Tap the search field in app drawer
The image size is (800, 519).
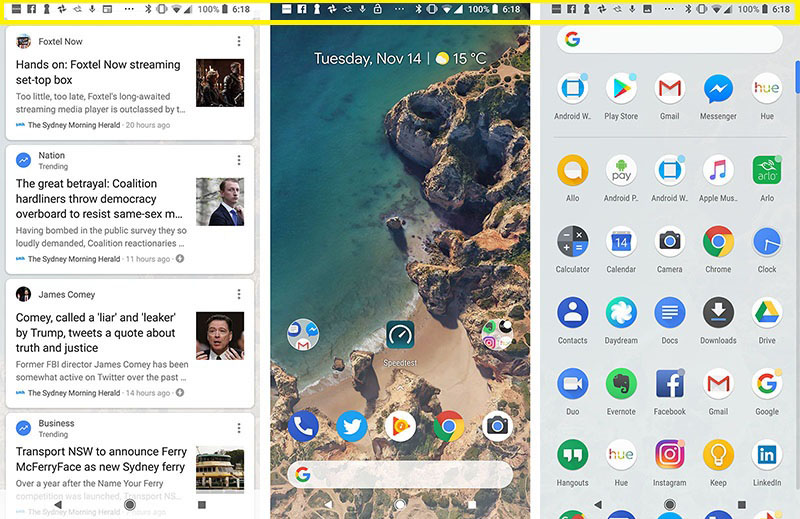coord(669,39)
